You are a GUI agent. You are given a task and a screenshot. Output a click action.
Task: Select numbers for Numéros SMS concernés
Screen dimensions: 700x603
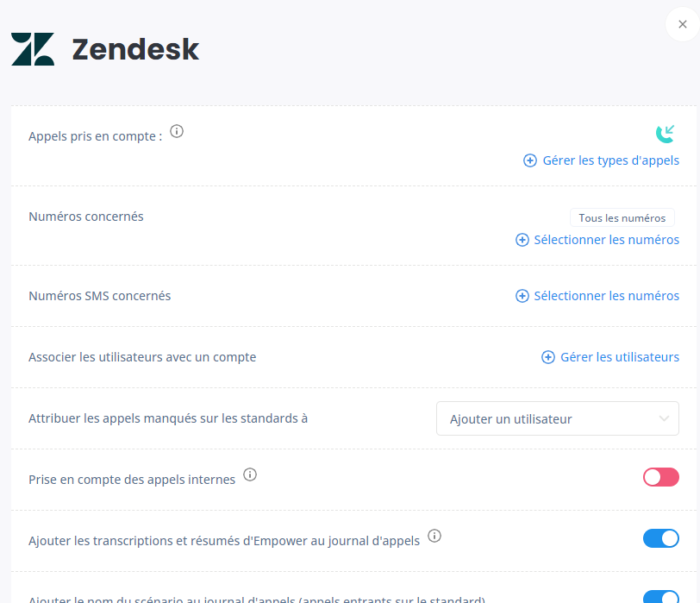(x=606, y=296)
